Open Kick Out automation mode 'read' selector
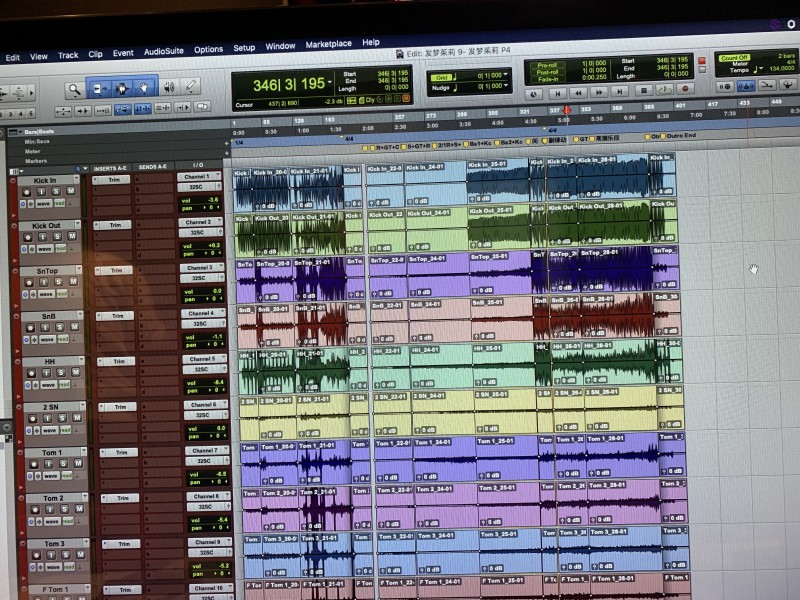The width and height of the screenshot is (800, 600). click(x=61, y=248)
